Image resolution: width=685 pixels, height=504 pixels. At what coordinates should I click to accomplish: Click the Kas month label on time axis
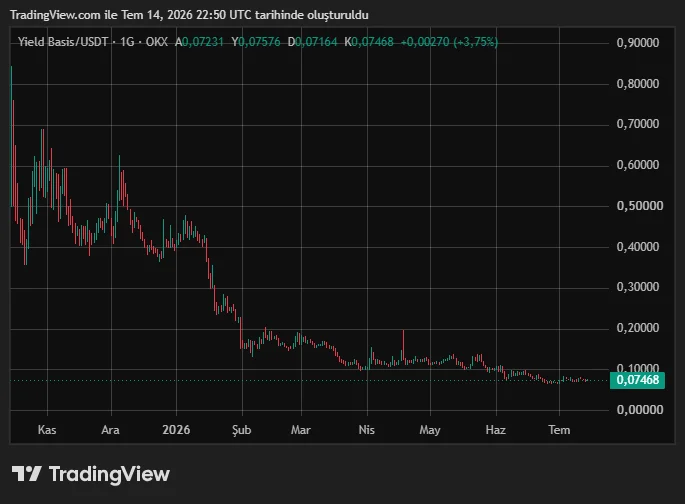(x=47, y=430)
